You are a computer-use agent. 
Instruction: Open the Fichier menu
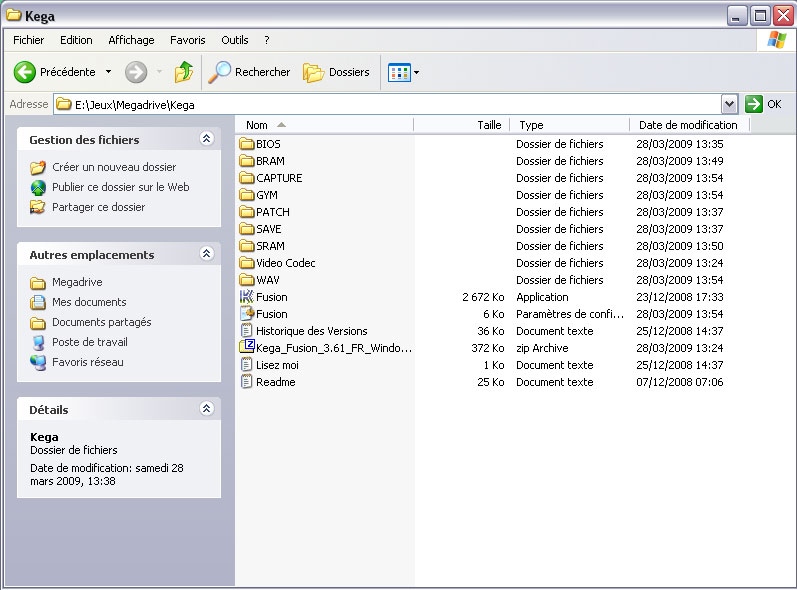coord(28,40)
